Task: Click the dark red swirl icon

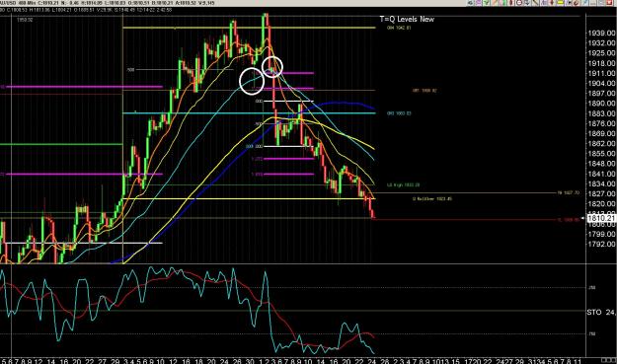Action: pos(576,2)
